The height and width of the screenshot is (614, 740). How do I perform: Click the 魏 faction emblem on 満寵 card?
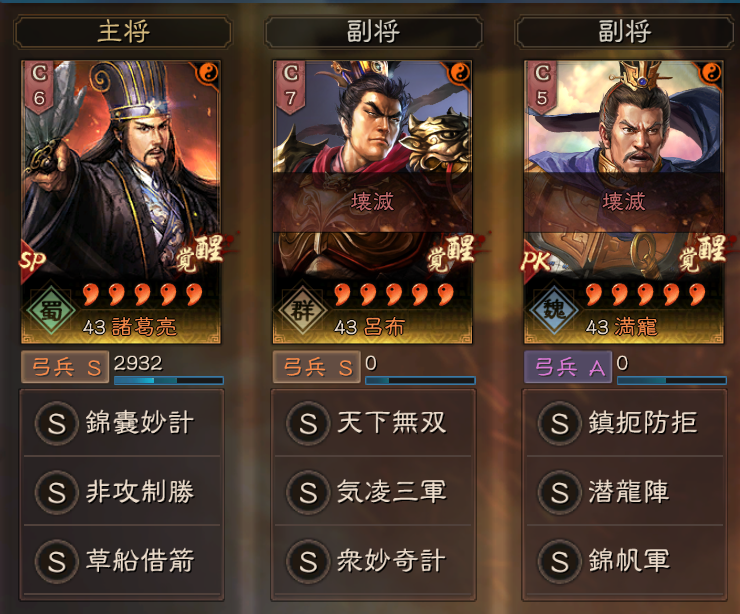[x=554, y=310]
